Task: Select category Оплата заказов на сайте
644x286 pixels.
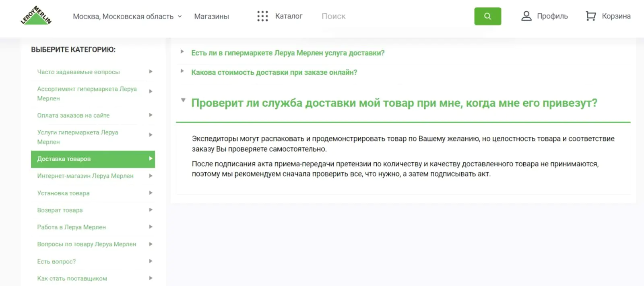Action: [73, 115]
